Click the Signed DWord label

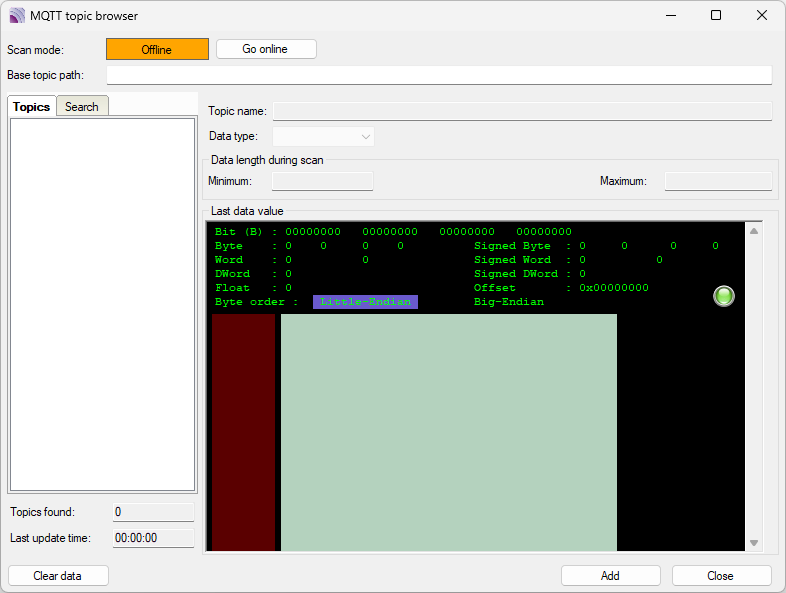(x=516, y=274)
